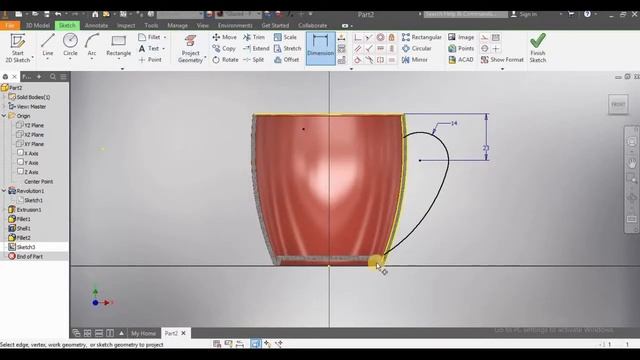Select the Rectangle tool

118,45
